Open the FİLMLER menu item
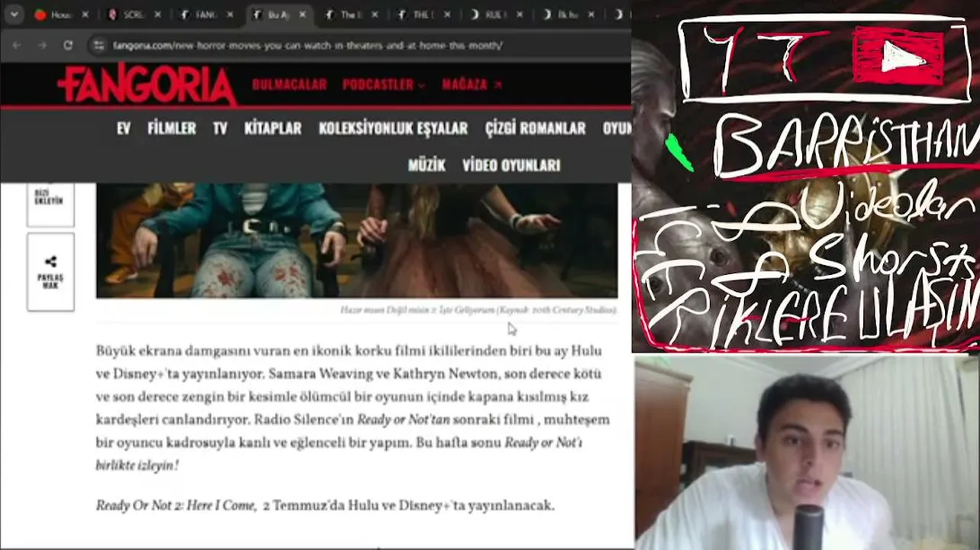 [172, 128]
